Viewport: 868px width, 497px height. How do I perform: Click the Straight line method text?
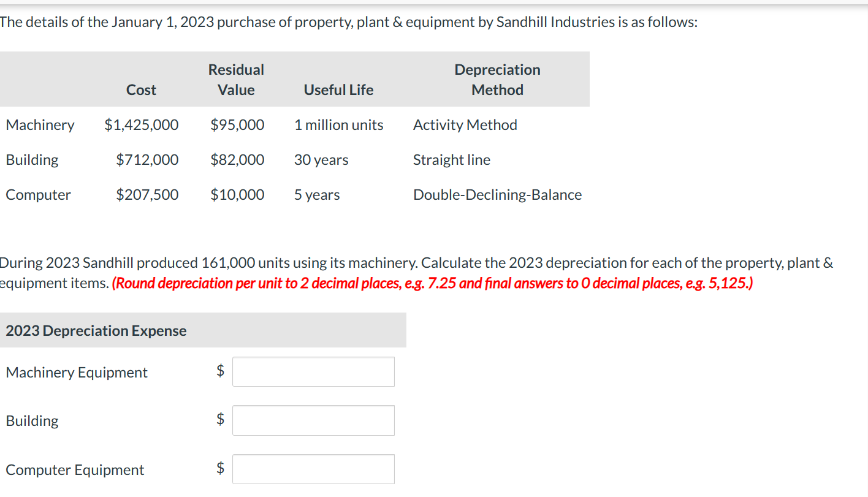pos(451,159)
